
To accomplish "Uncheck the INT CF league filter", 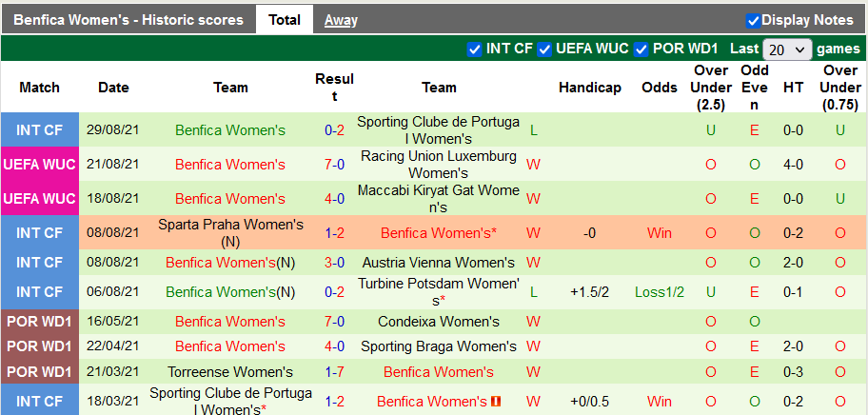I will click(475, 49).
